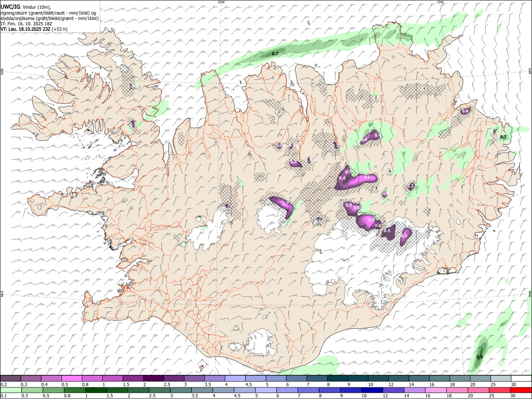
Task: Click the 'VT: Lau. 18.10.2025 23Z' valid time
Action: [x=26, y=29]
